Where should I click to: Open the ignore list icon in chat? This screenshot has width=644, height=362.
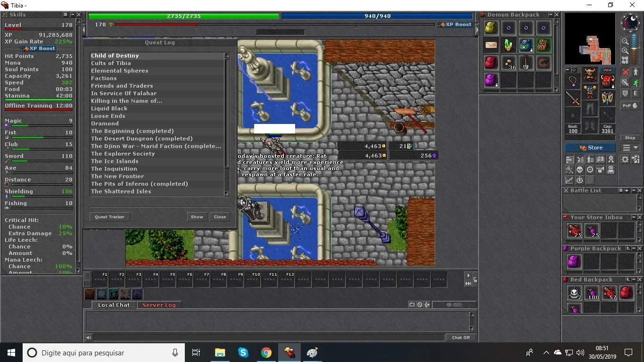click(x=420, y=304)
